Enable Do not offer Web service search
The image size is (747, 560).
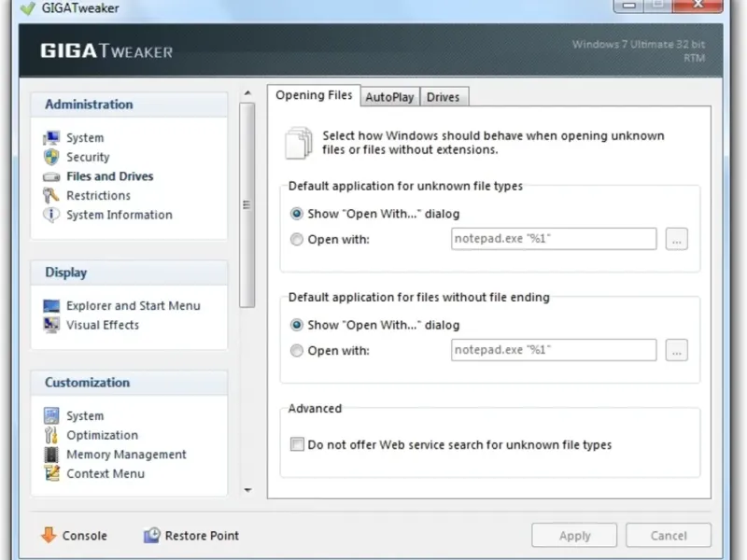pyautogui.click(x=297, y=444)
